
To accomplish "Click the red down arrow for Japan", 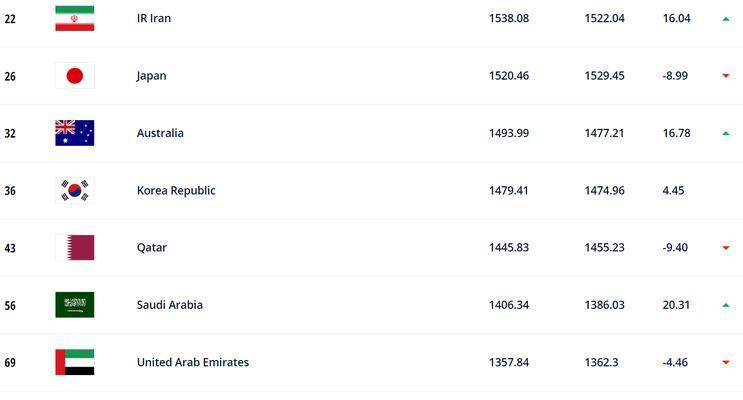I will 725,76.
